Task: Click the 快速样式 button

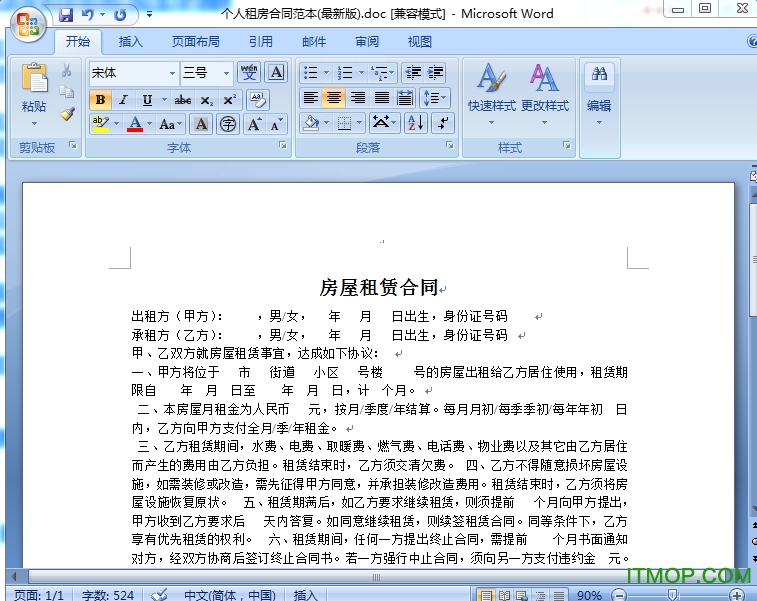Action: tap(491, 92)
